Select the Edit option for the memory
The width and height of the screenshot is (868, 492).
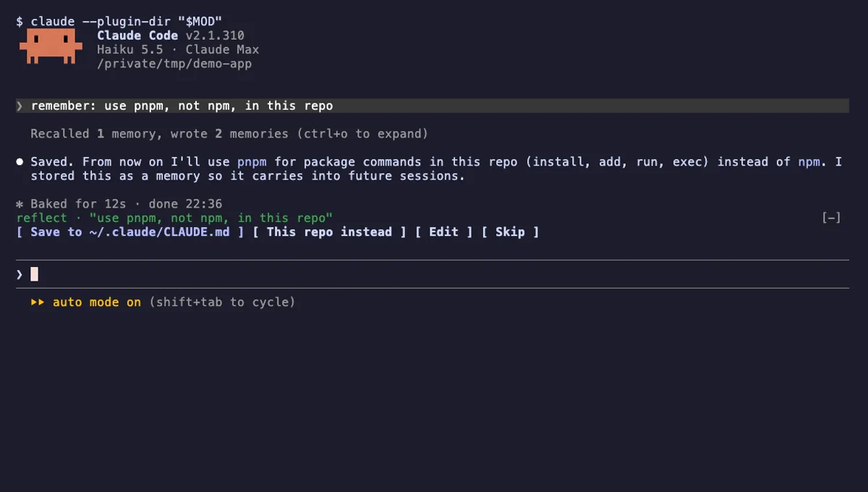point(443,232)
